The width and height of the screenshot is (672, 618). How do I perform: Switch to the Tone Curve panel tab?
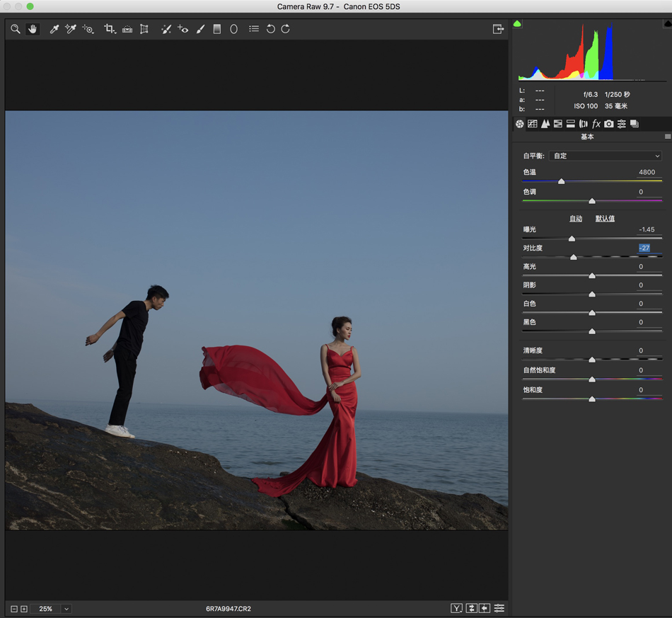532,124
